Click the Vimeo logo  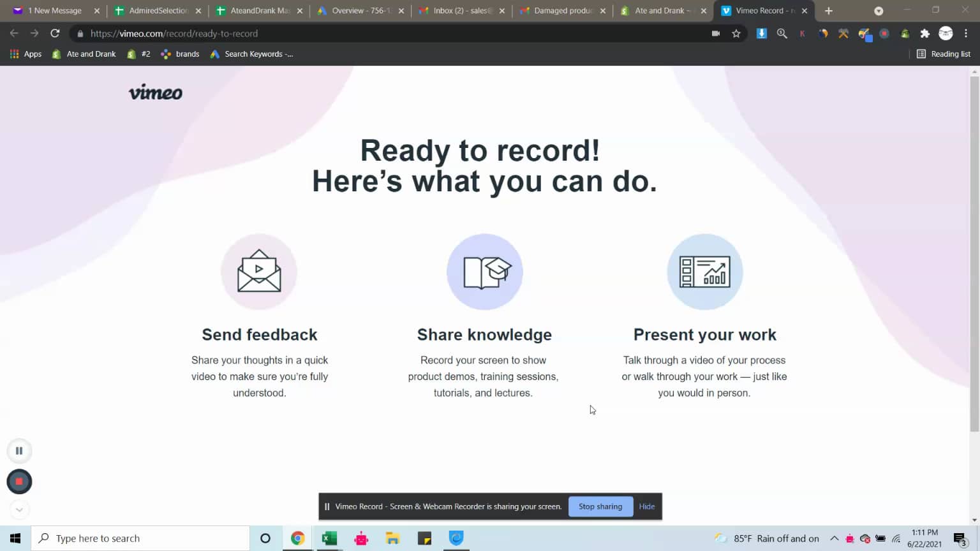point(156,93)
